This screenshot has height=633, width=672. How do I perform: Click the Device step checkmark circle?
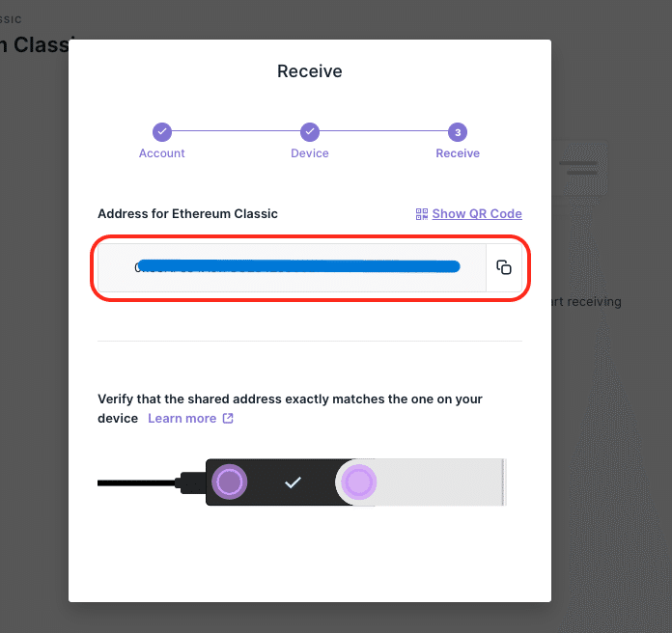point(310,131)
